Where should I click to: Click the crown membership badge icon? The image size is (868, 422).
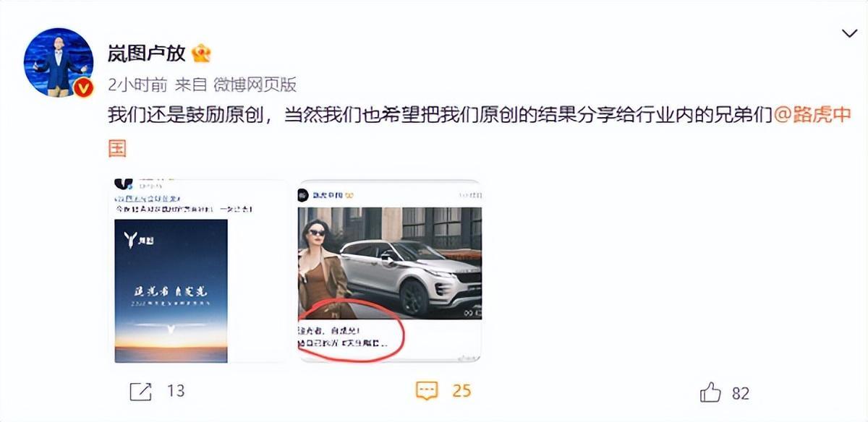point(200,53)
